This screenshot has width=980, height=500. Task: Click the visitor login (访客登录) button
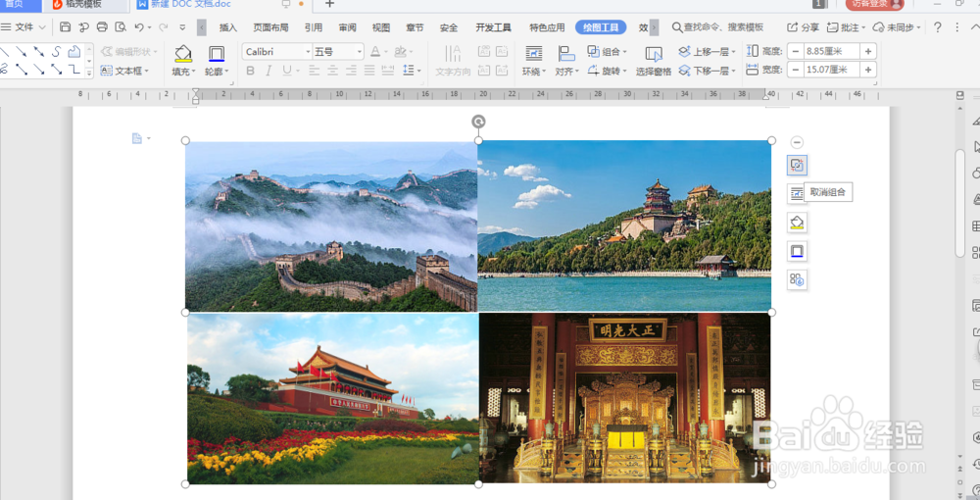[874, 4]
